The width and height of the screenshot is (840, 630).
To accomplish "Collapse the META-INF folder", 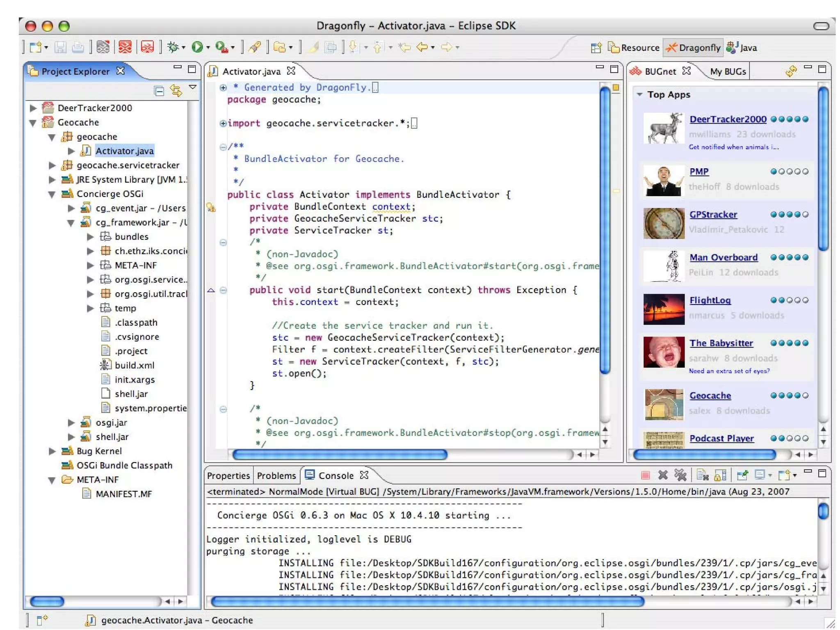I will (x=52, y=480).
